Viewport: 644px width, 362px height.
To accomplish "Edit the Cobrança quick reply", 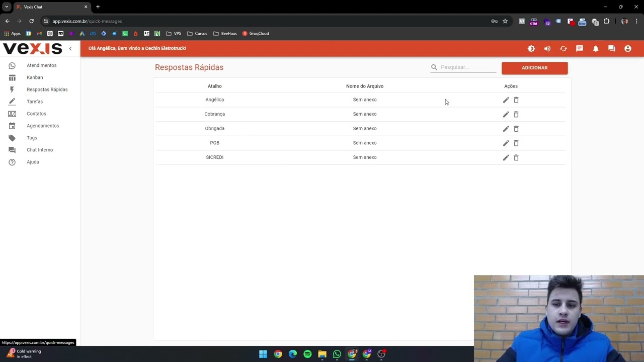I will [x=506, y=114].
